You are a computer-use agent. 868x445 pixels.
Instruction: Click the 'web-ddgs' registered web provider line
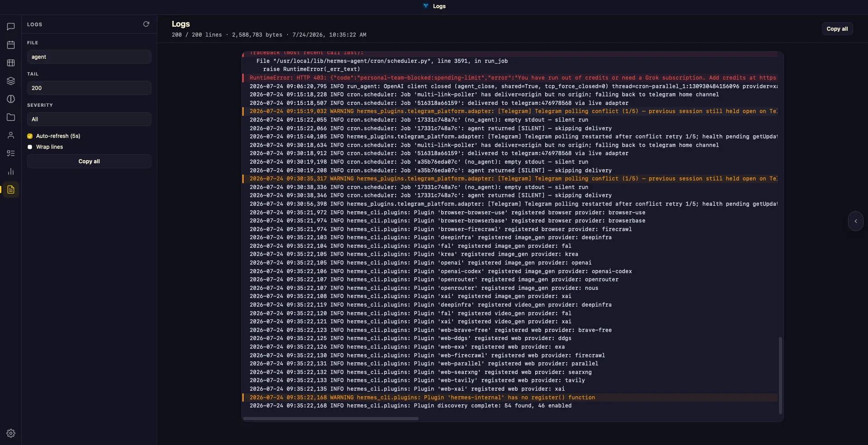(x=410, y=338)
